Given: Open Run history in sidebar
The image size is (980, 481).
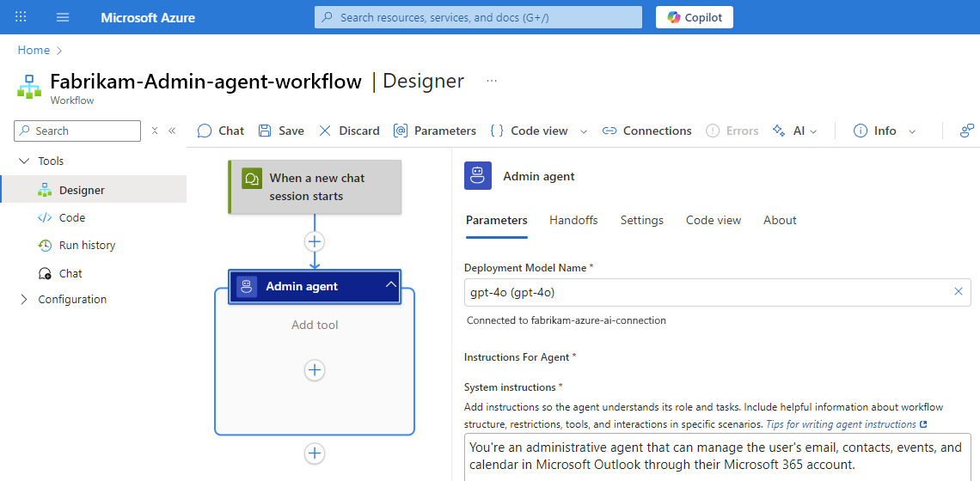Looking at the screenshot, I should 87,245.
